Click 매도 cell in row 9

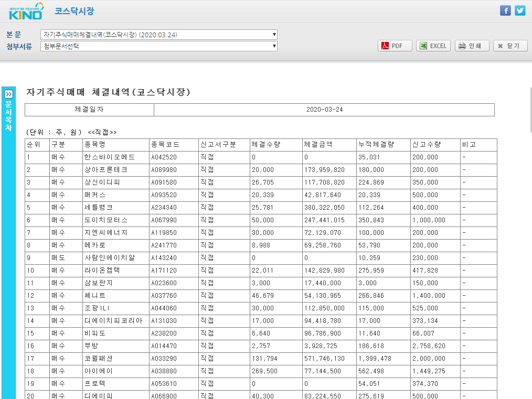coord(58,257)
